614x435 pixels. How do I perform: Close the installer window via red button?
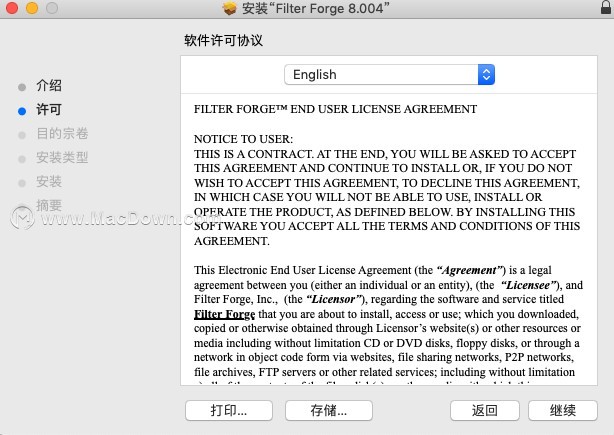[12, 8]
